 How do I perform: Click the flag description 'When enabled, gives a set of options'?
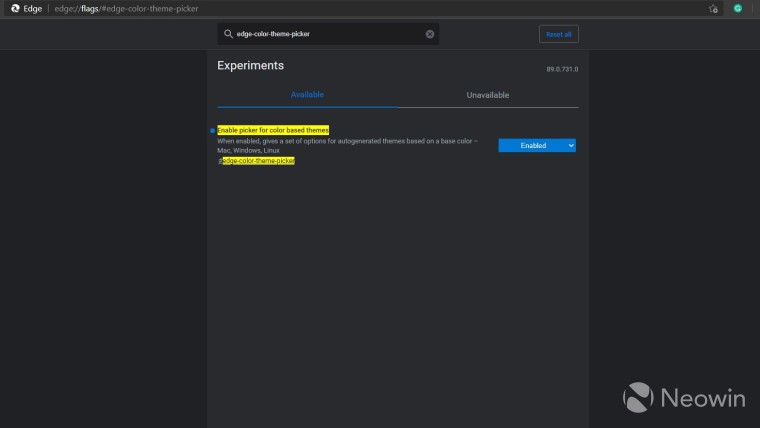point(348,145)
